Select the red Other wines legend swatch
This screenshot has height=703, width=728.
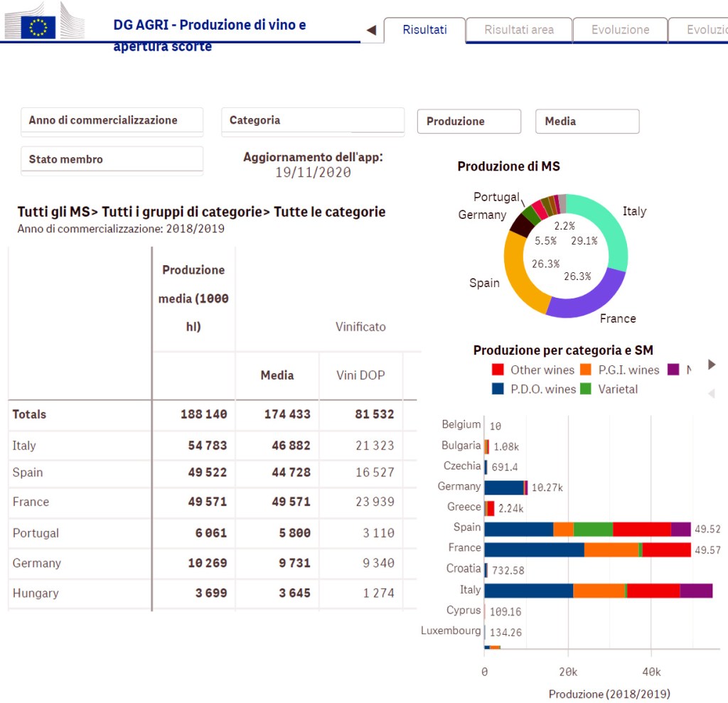pyautogui.click(x=498, y=370)
